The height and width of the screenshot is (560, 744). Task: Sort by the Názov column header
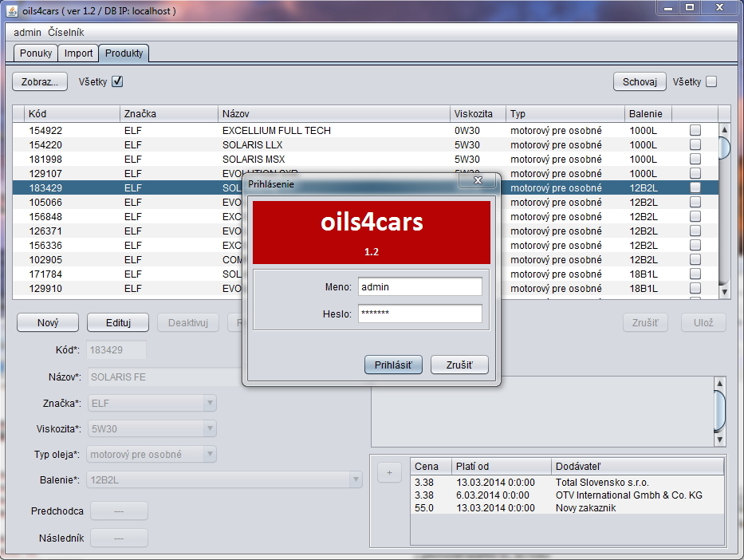[334, 114]
